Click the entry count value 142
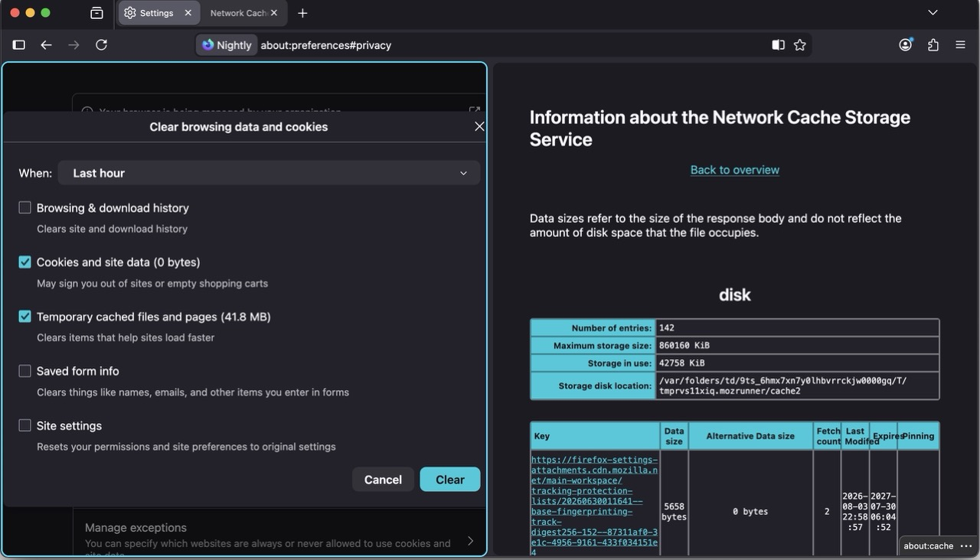This screenshot has height=560, width=980. (666, 327)
